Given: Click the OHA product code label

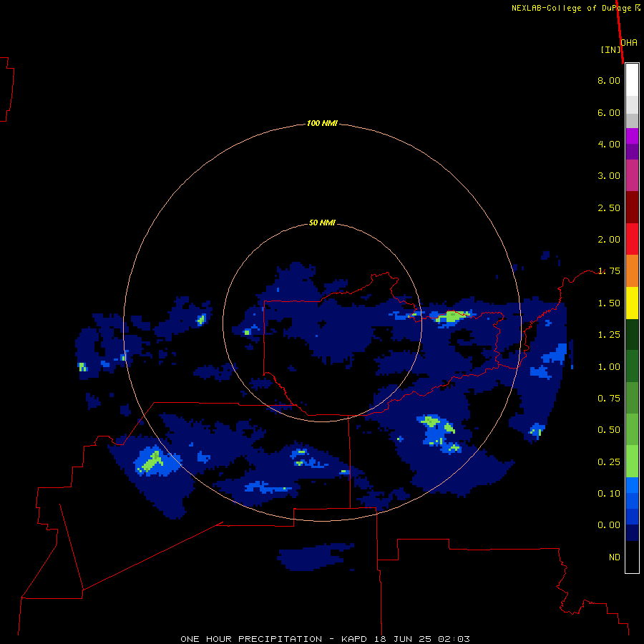Looking at the screenshot, I should tap(629, 42).
